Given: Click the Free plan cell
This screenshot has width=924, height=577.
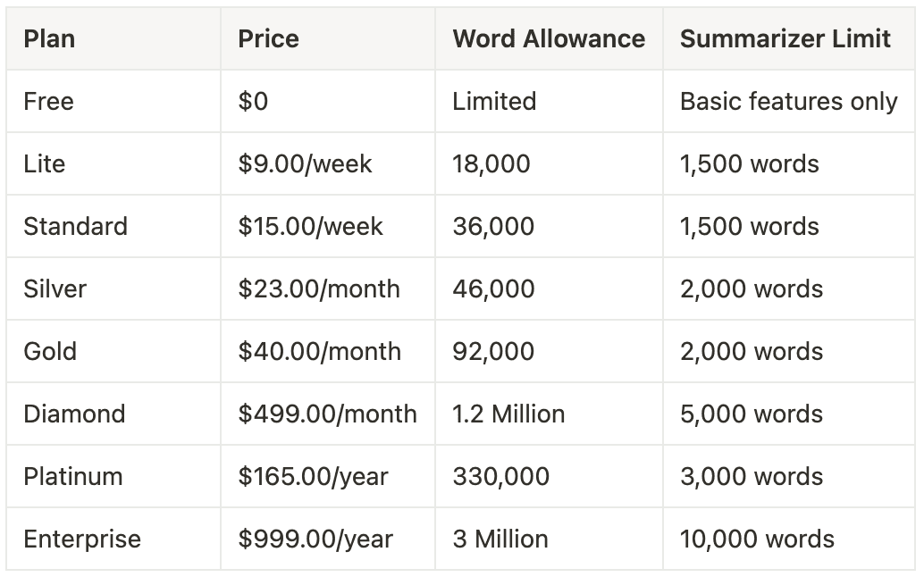Looking at the screenshot, I should (x=113, y=101).
